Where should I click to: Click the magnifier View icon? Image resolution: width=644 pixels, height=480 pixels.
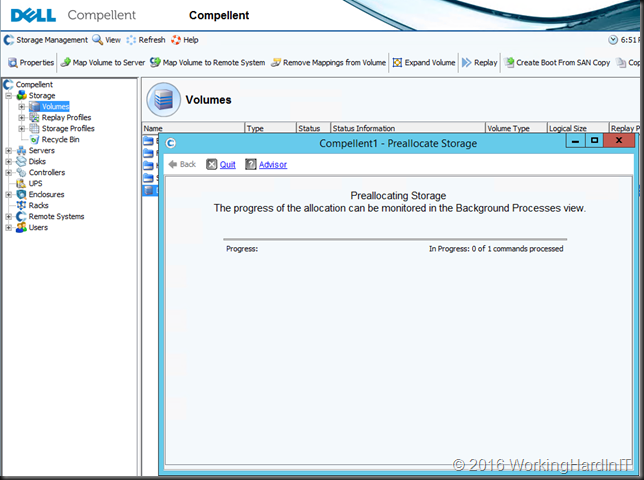pos(98,40)
